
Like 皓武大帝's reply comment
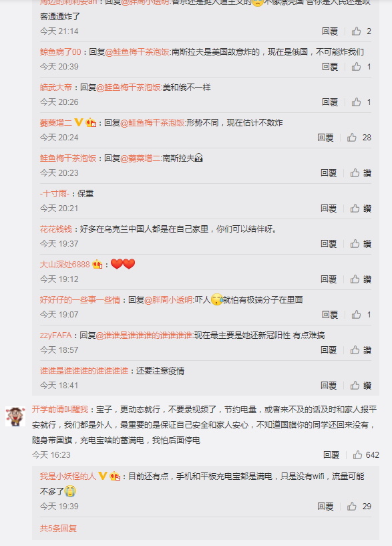356,102
